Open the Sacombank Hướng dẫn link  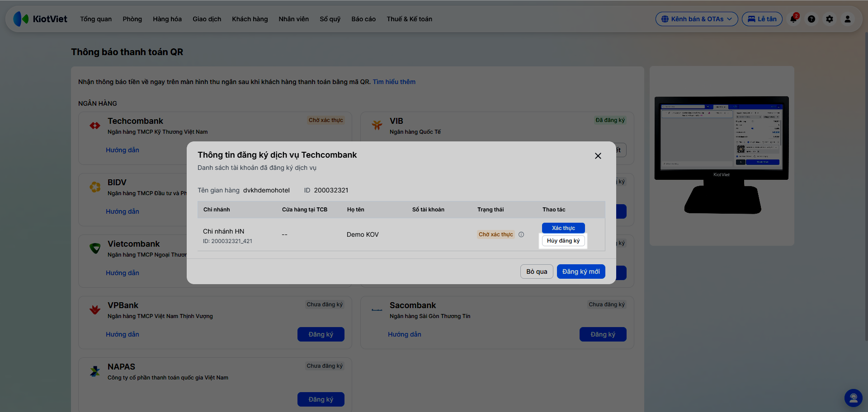pyautogui.click(x=405, y=334)
